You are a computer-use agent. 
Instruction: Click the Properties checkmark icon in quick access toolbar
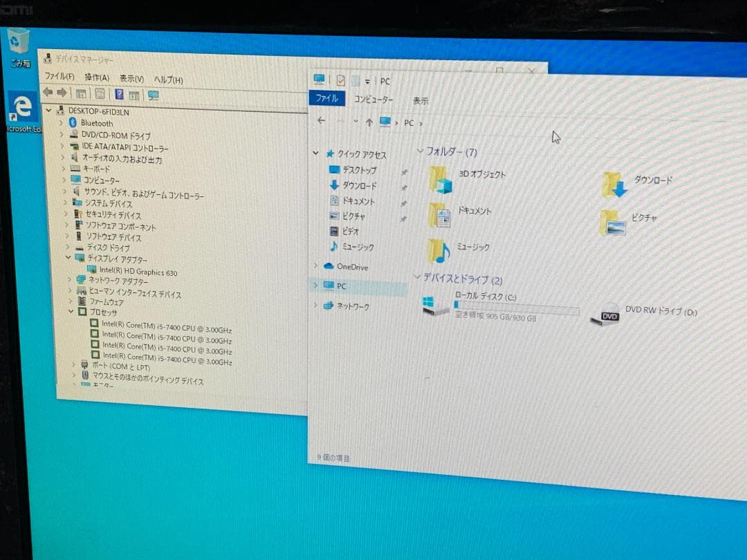340,80
